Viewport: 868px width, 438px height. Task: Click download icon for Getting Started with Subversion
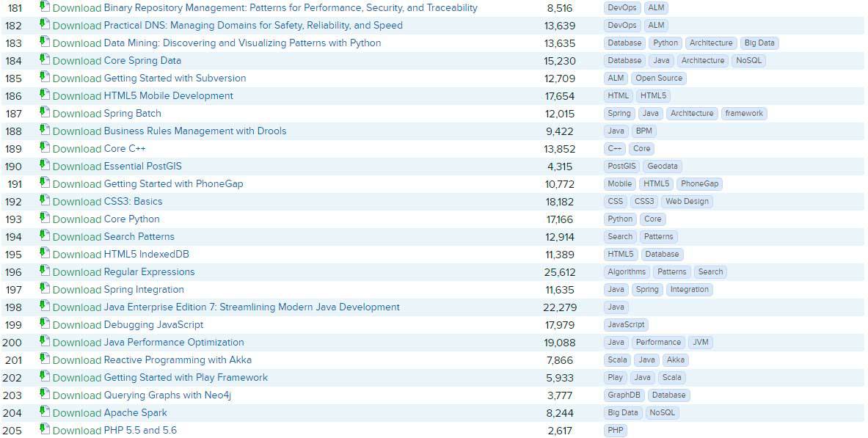pyautogui.click(x=45, y=77)
